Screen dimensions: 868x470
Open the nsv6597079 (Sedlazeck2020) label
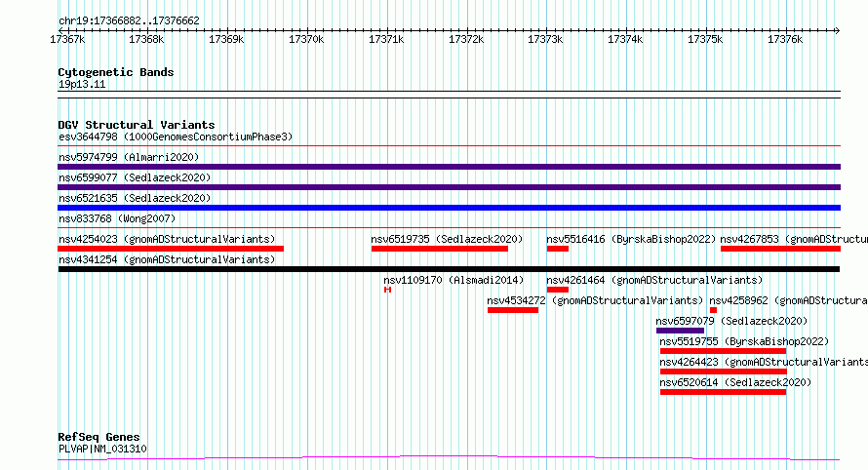(731, 321)
